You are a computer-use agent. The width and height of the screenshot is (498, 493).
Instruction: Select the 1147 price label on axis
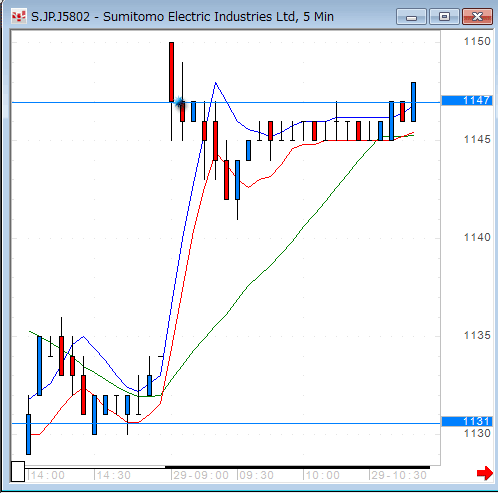(x=467, y=100)
